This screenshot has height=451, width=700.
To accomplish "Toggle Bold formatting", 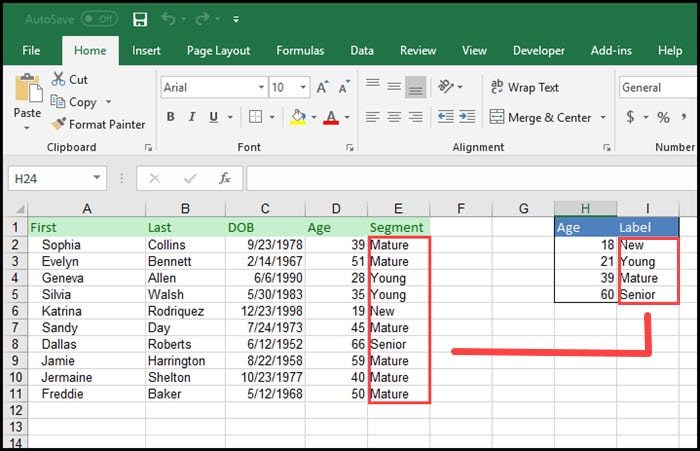I will click(x=171, y=117).
